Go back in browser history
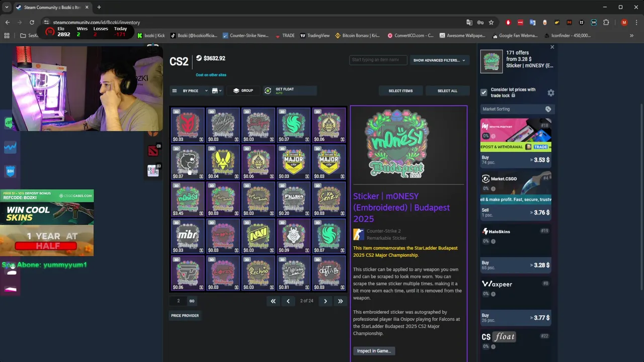 7,22
